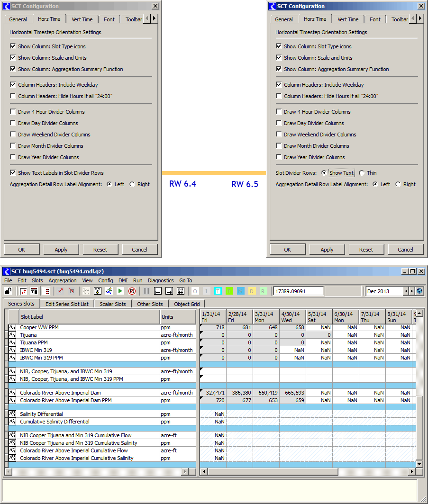Click Apply in RW 6.4 dialog
This screenshot has width=428, height=504.
tap(61, 250)
